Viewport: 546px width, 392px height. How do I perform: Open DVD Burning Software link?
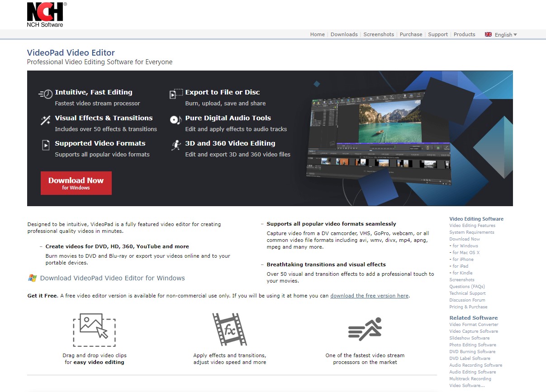tap(472, 352)
